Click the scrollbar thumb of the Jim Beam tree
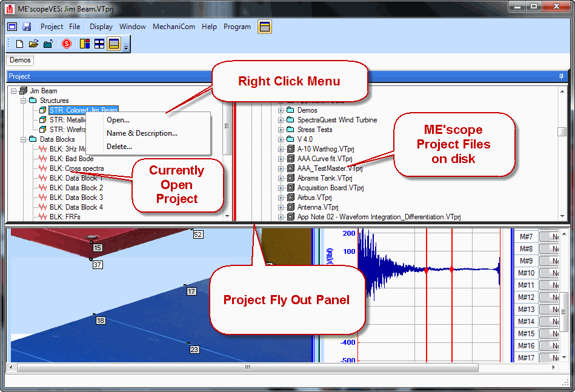 [x=227, y=125]
